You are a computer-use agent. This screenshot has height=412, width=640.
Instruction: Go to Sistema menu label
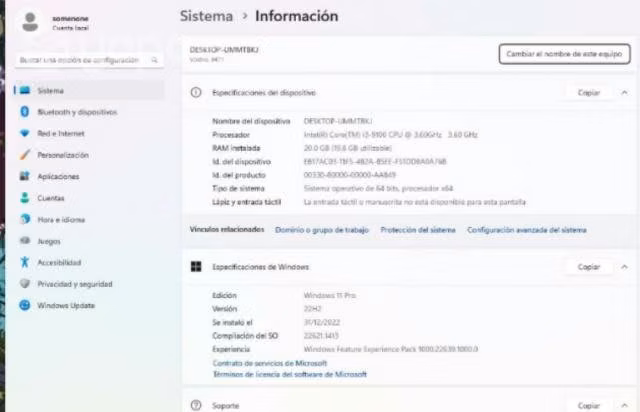51,91
